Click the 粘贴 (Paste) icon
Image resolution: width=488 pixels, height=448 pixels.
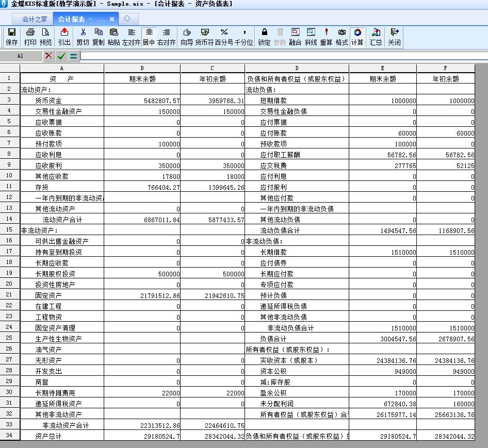tap(114, 37)
